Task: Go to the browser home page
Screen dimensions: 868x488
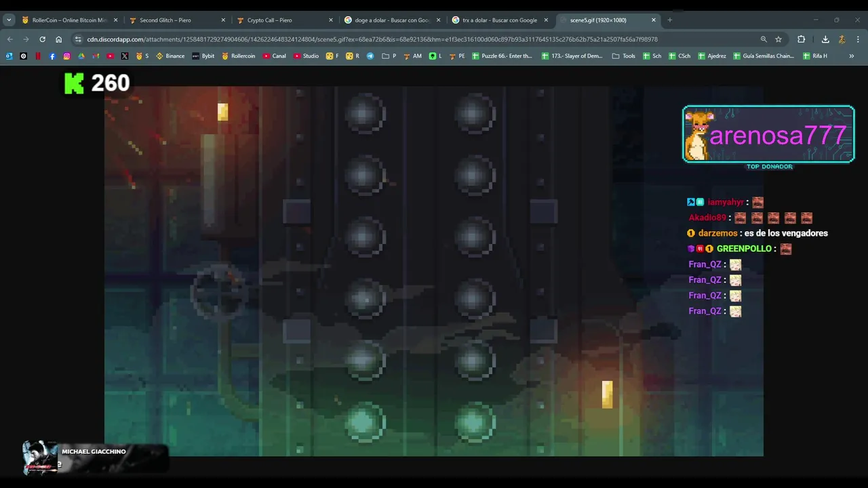Action: [58, 39]
